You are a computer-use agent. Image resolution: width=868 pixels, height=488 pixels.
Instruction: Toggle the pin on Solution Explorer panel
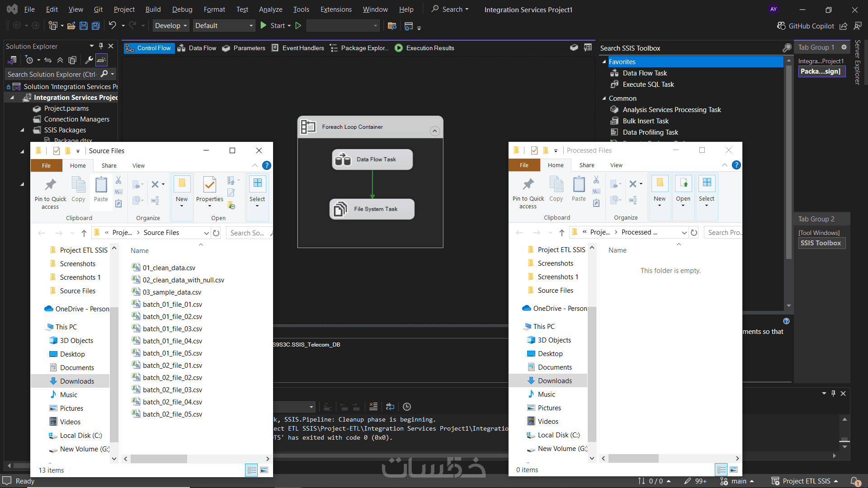pos(101,46)
